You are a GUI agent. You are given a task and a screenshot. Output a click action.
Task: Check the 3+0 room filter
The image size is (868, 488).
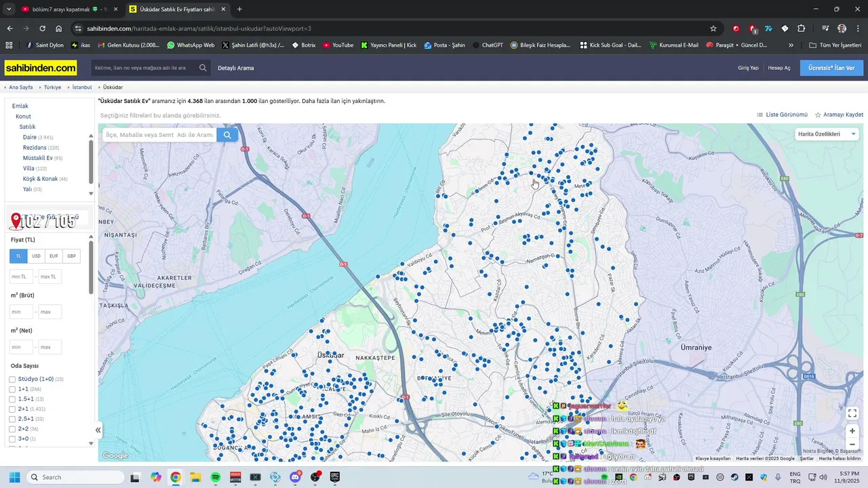[x=12, y=439]
